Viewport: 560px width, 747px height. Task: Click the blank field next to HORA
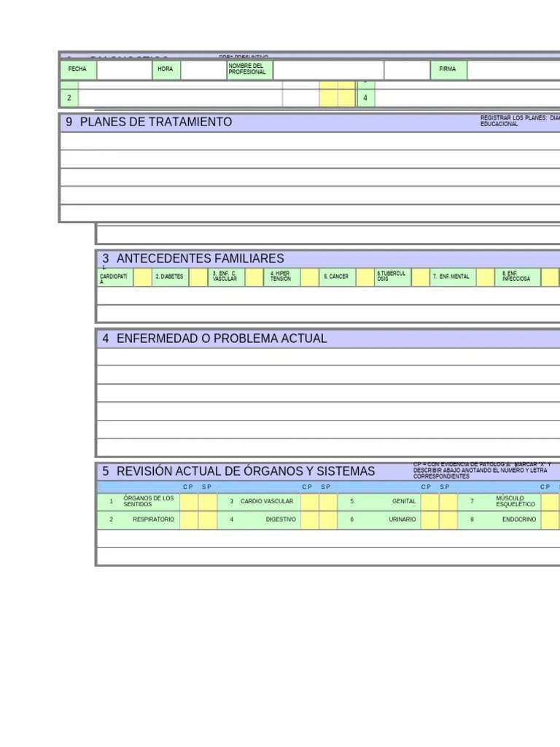click(x=204, y=70)
